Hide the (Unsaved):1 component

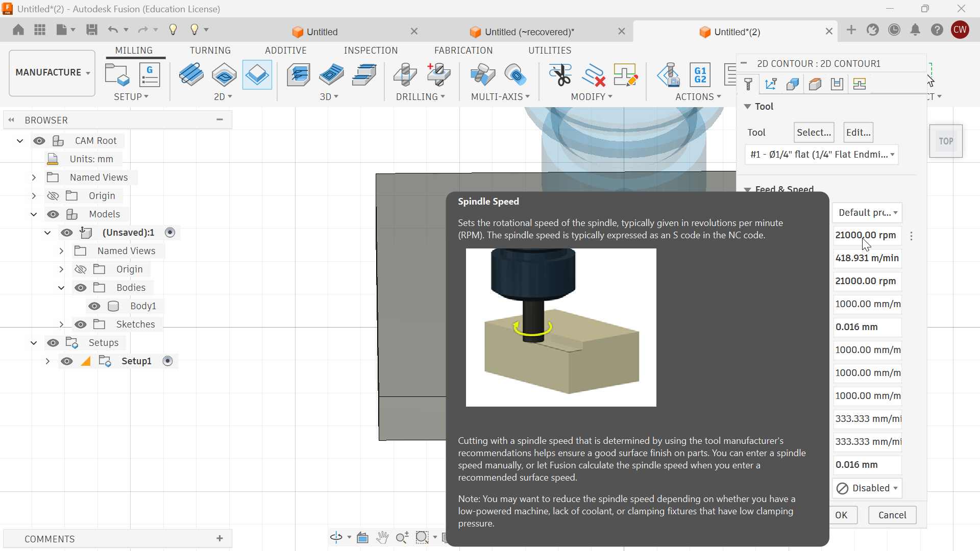67,233
